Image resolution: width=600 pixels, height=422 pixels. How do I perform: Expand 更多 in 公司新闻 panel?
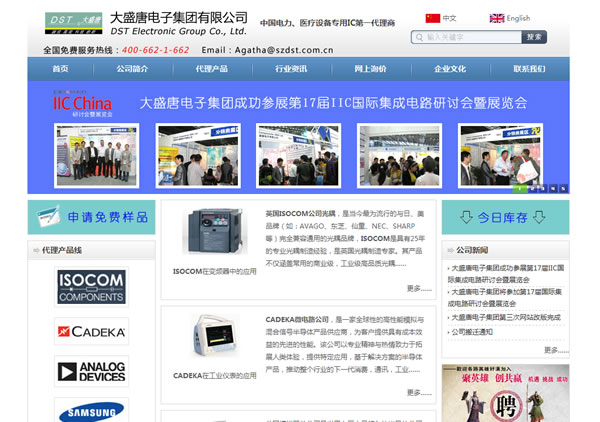[556, 350]
